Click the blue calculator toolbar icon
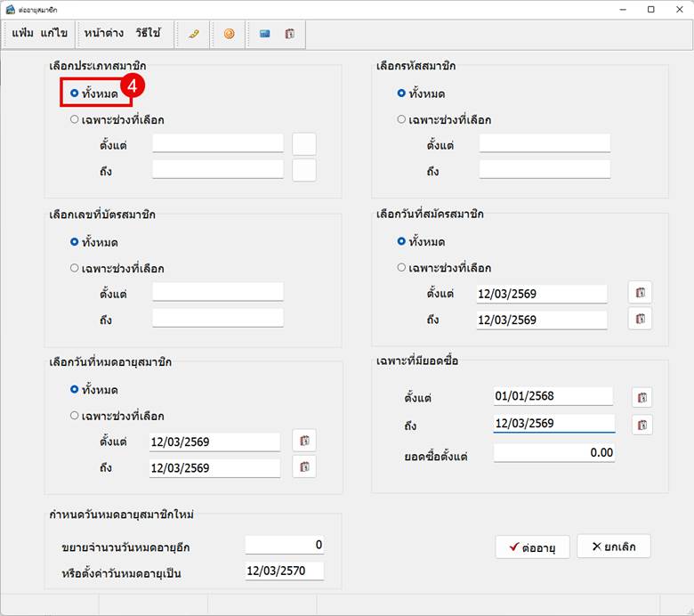The width and height of the screenshot is (694, 616). 264,34
